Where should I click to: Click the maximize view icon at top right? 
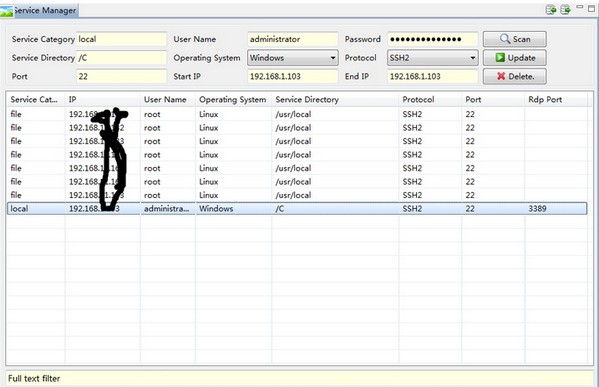pyautogui.click(x=591, y=9)
